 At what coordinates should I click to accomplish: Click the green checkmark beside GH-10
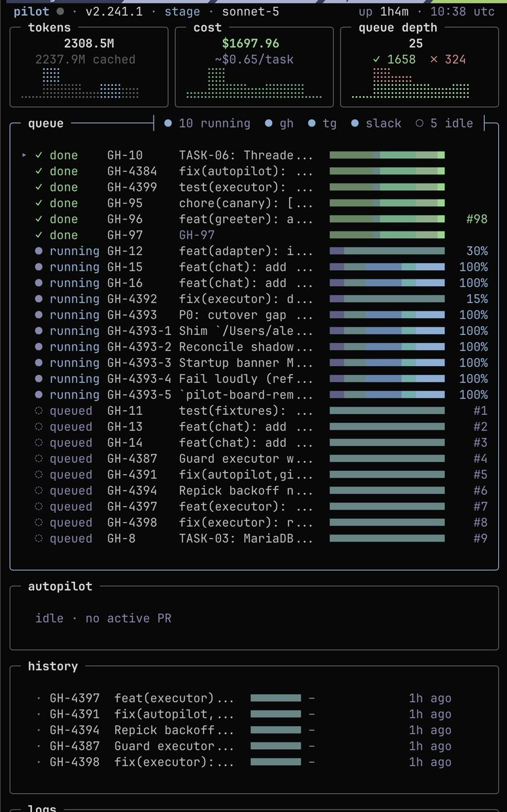[39, 156]
